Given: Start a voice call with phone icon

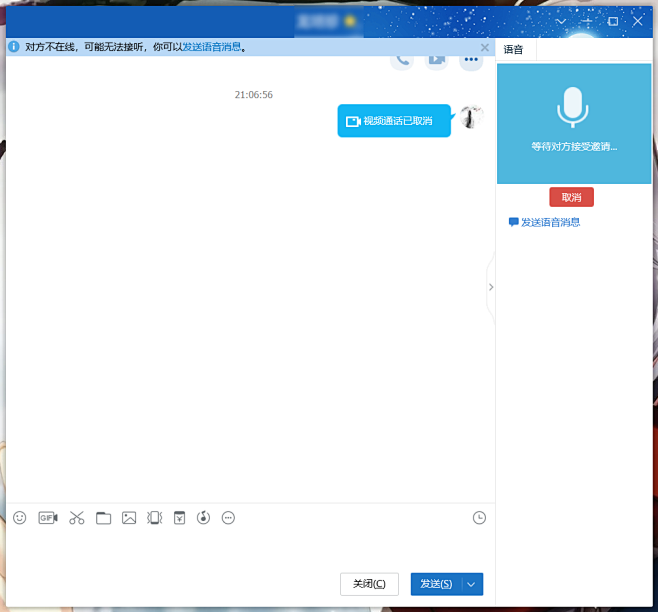Looking at the screenshot, I should tap(402, 60).
